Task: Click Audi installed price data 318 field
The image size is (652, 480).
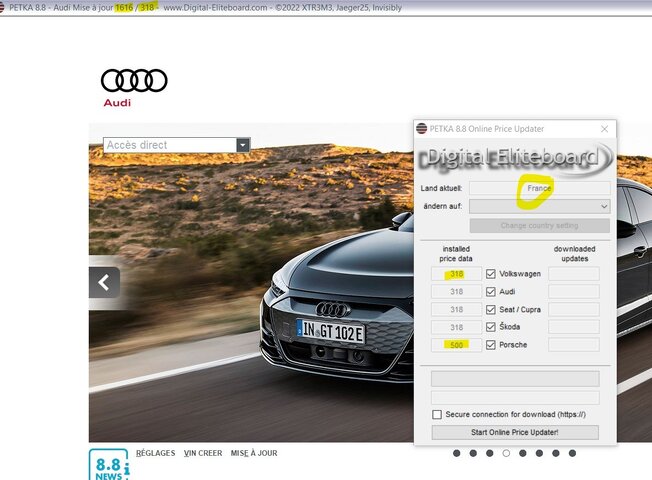Action: pyautogui.click(x=456, y=292)
